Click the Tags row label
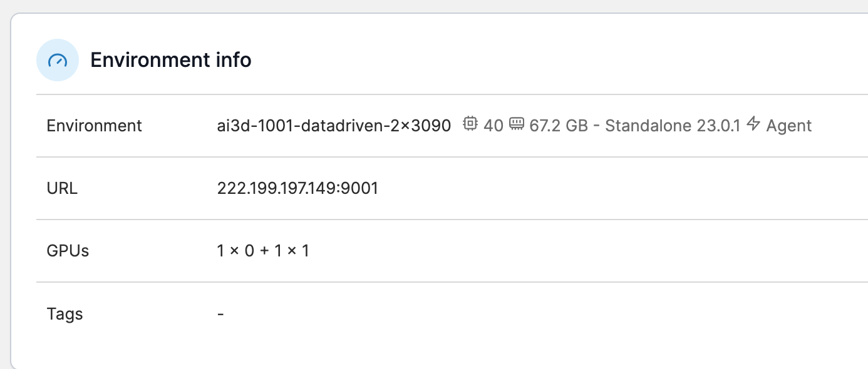The width and height of the screenshot is (868, 369). (65, 313)
